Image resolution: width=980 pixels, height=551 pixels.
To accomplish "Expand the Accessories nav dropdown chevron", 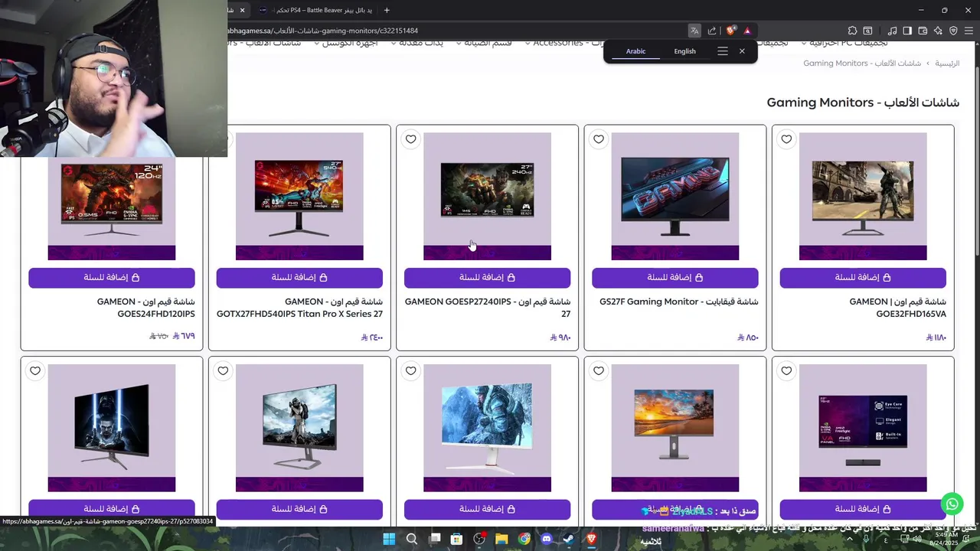I will click(527, 44).
